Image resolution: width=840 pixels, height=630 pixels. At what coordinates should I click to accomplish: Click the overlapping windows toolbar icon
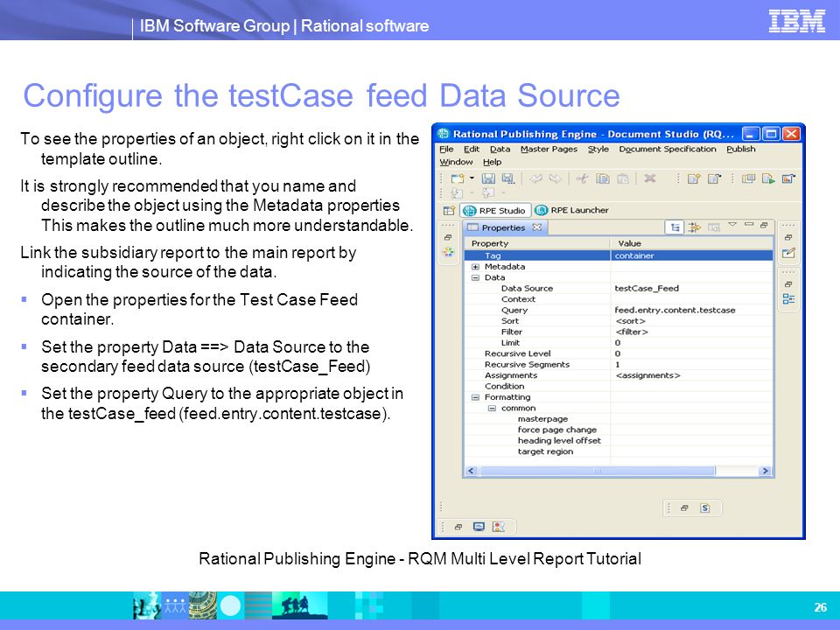coord(748,178)
